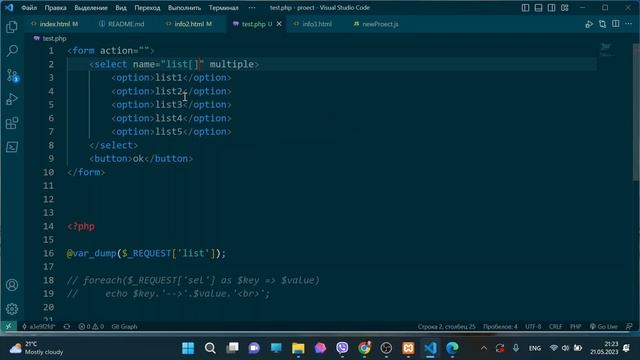Toggle primary side bar layout icon
The width and height of the screenshot is (640, 360).
tap(525, 8)
